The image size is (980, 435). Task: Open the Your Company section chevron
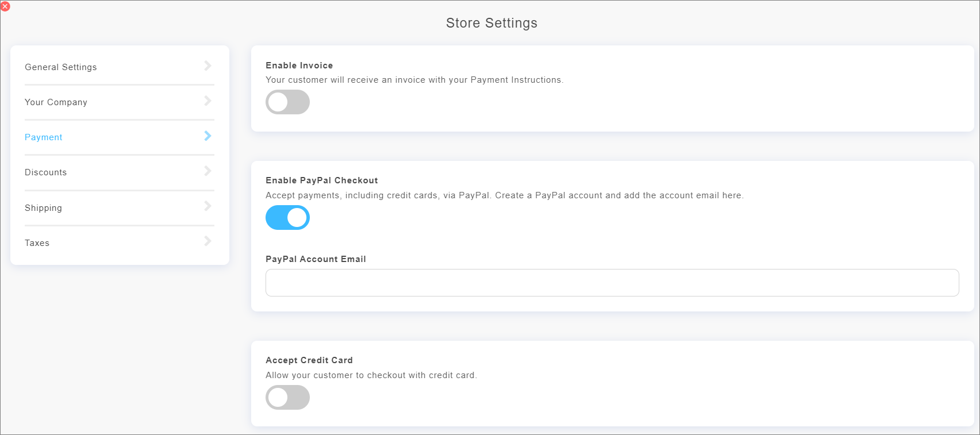coord(207,101)
